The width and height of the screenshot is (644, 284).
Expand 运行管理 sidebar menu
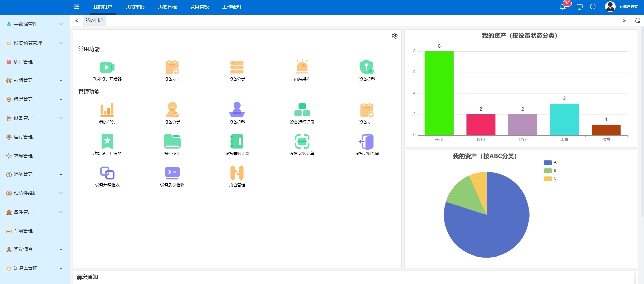(x=35, y=137)
